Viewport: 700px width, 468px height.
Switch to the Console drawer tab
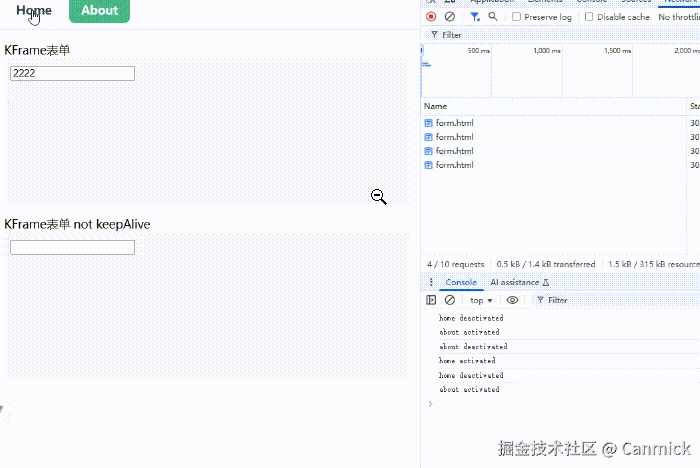(461, 282)
